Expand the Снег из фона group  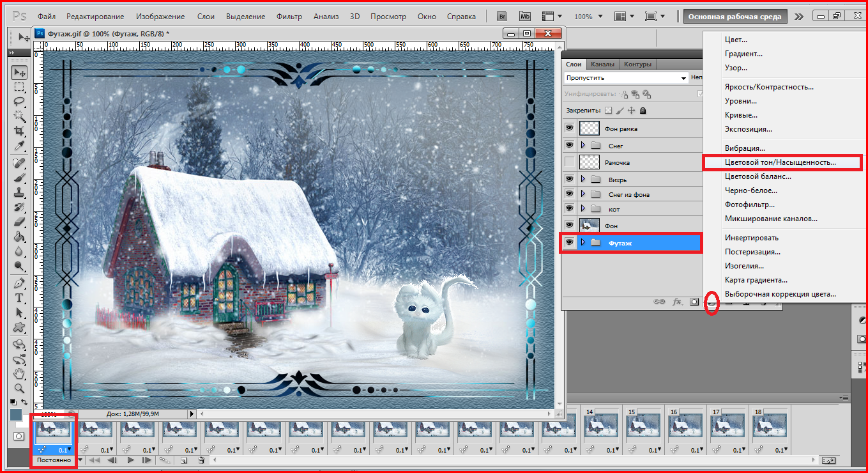click(x=582, y=194)
